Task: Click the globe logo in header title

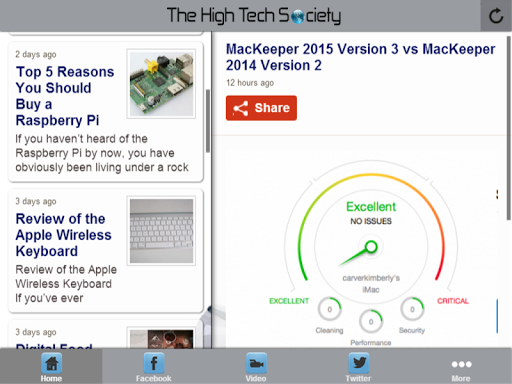Action: click(297, 17)
